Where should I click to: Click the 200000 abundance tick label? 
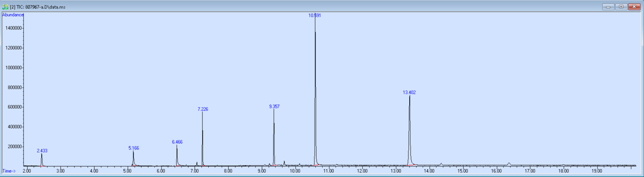click(15, 147)
